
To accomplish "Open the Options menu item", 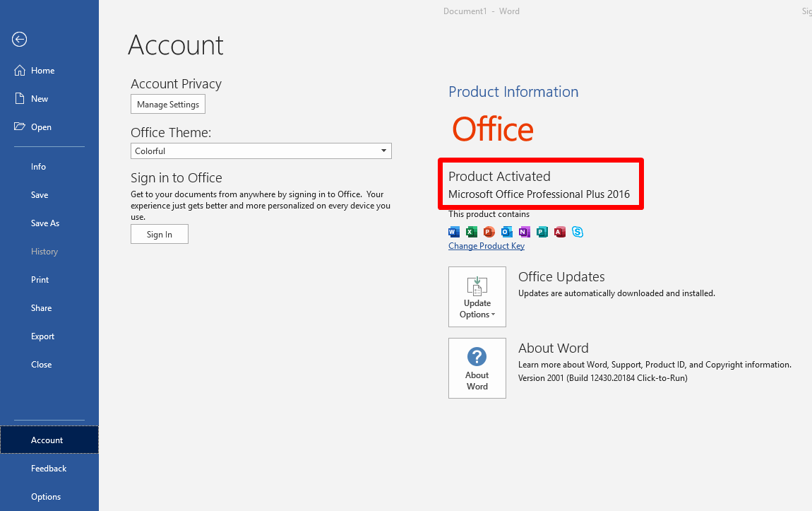I will pos(46,496).
